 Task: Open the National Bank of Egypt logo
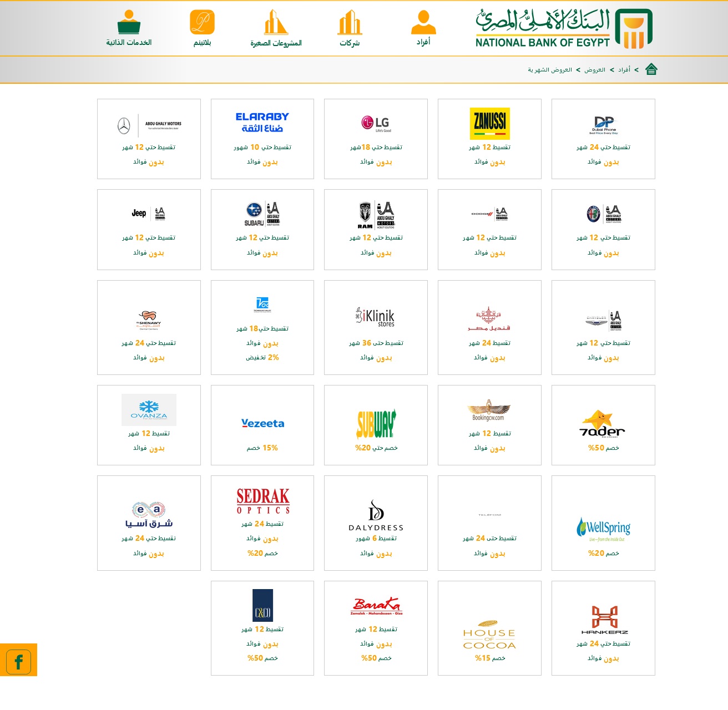[x=564, y=29]
